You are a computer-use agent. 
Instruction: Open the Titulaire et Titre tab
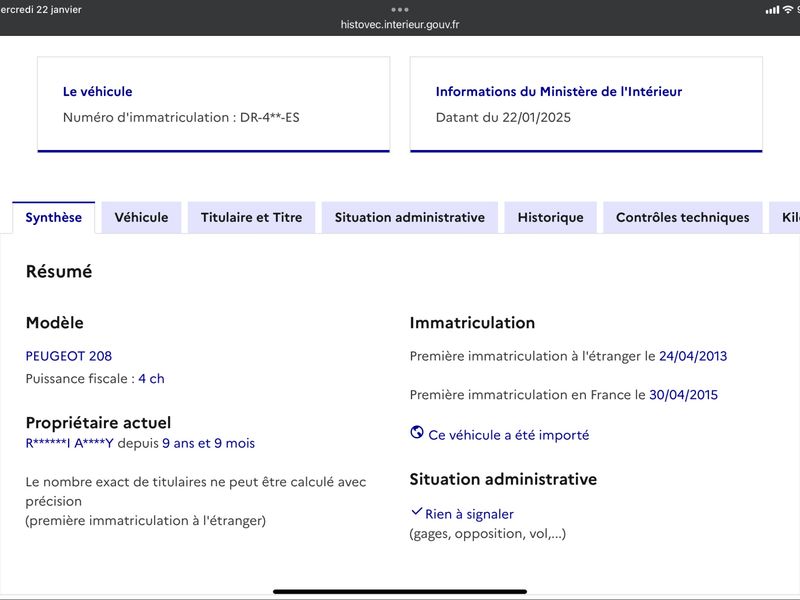coord(252,217)
